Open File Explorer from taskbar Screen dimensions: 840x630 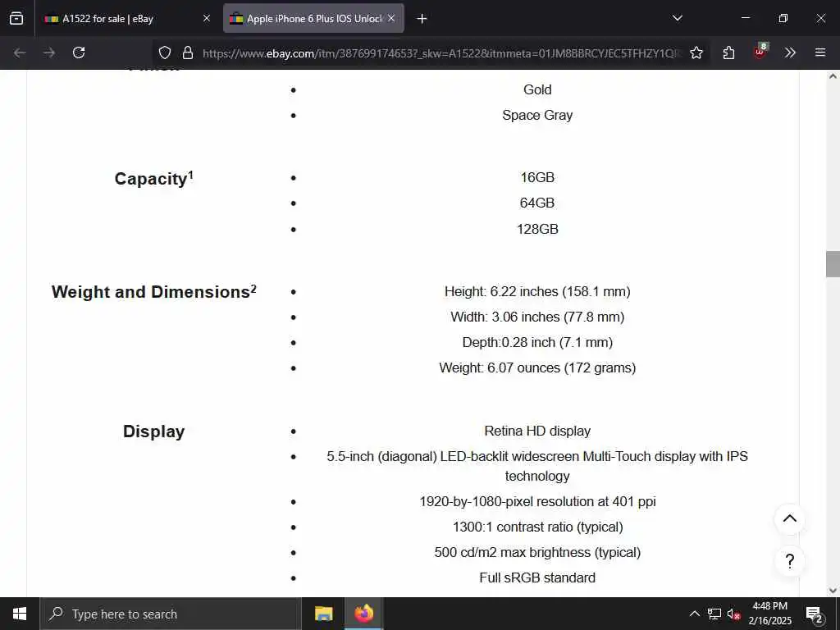[x=323, y=614]
